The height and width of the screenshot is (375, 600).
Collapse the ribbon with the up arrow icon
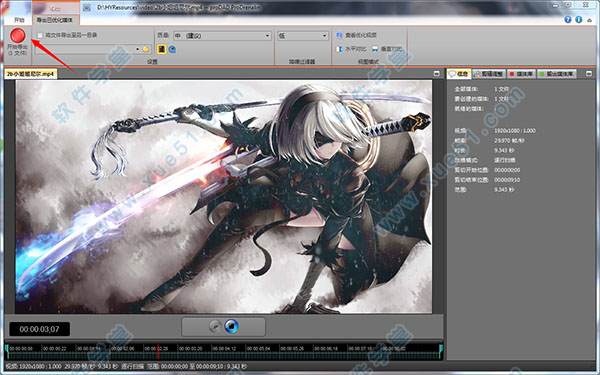(590, 20)
